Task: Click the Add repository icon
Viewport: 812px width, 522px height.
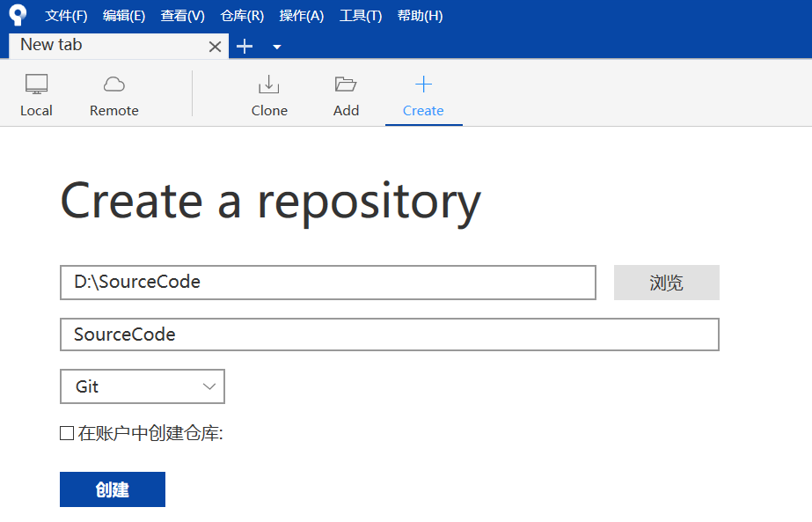Action: [x=346, y=94]
